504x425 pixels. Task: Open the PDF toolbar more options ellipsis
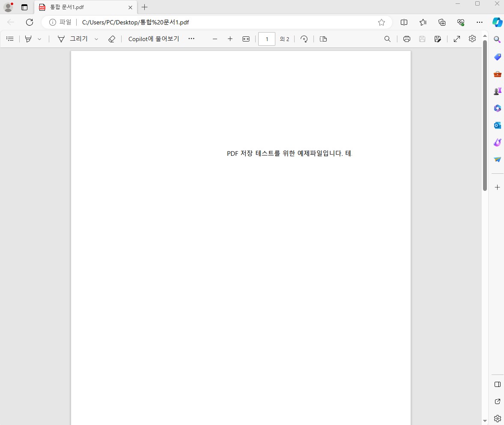click(191, 39)
